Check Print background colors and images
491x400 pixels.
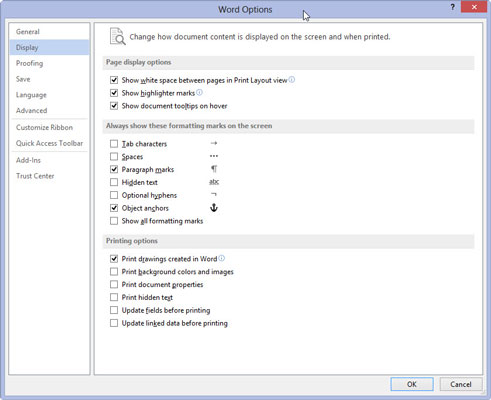(114, 272)
